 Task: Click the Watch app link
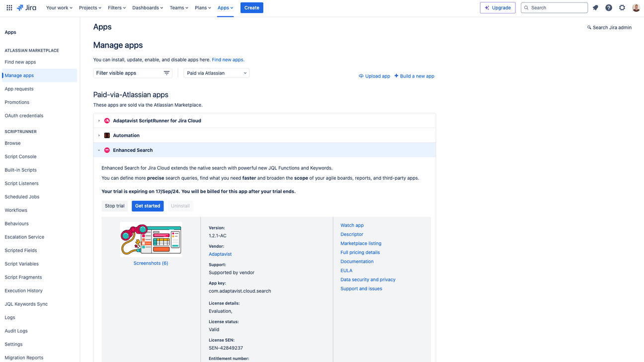click(x=352, y=225)
